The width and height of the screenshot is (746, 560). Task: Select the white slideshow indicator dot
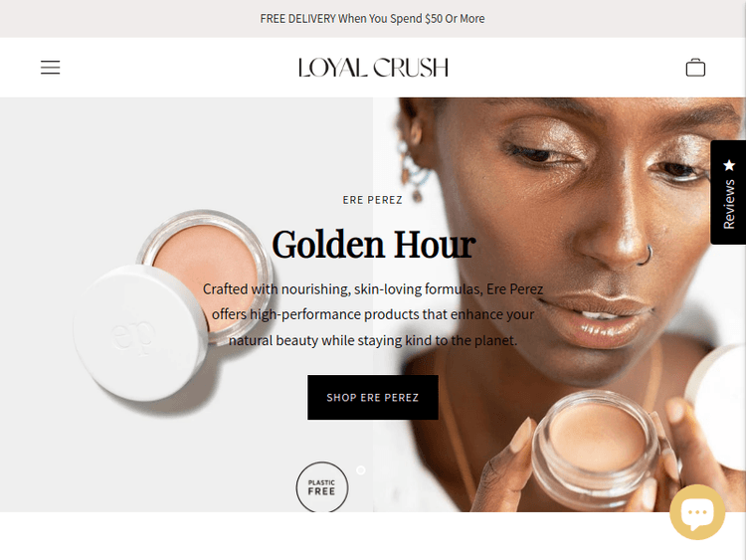coord(361,470)
